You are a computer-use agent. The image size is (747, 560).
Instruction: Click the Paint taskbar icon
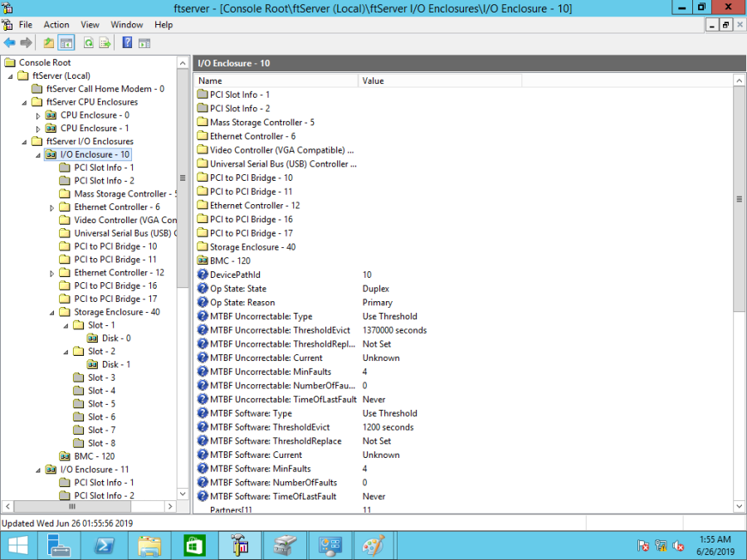tap(373, 546)
